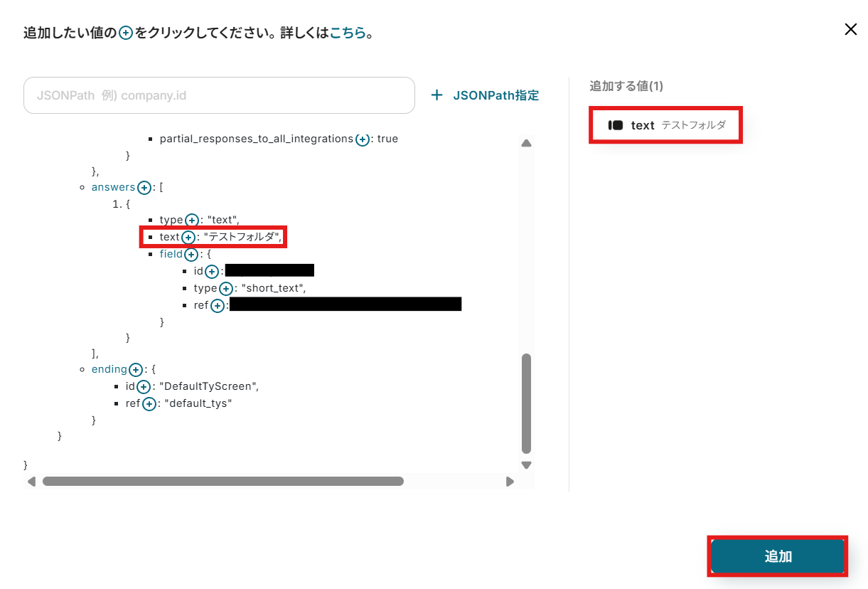This screenshot has height=589, width=868.
Task: Click the horizontal scrollbar right arrow
Action: click(510, 482)
